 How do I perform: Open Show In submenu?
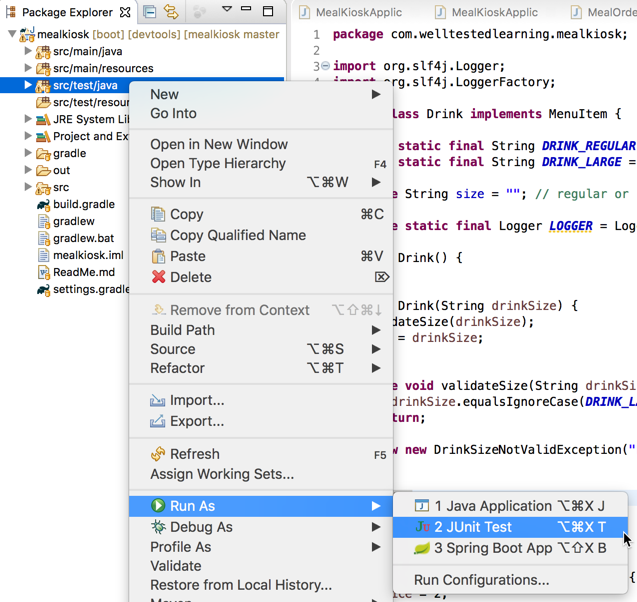(261, 182)
